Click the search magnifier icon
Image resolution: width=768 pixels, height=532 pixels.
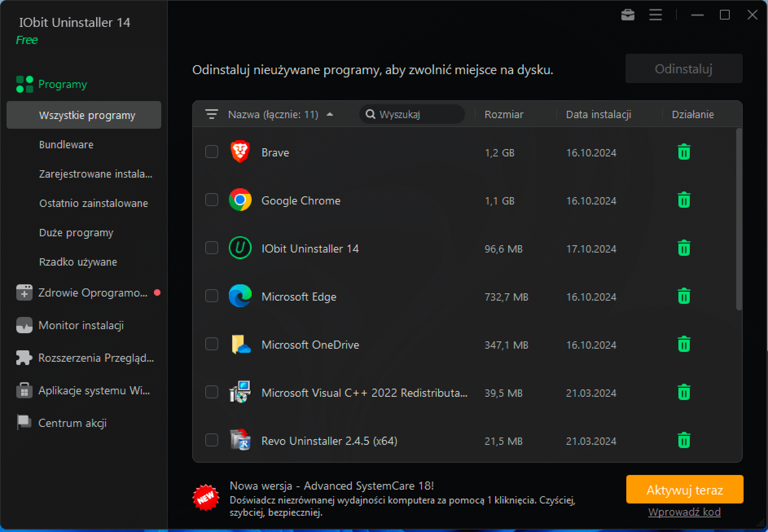point(370,114)
